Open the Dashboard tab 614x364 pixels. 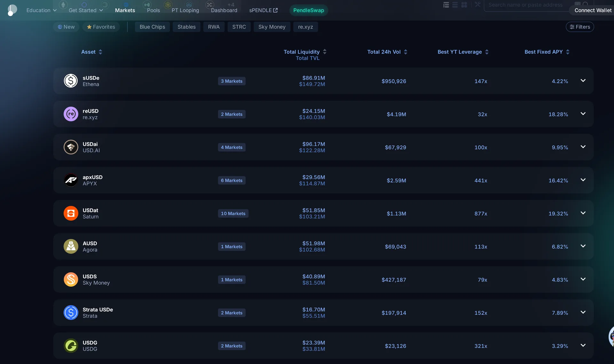tap(224, 10)
